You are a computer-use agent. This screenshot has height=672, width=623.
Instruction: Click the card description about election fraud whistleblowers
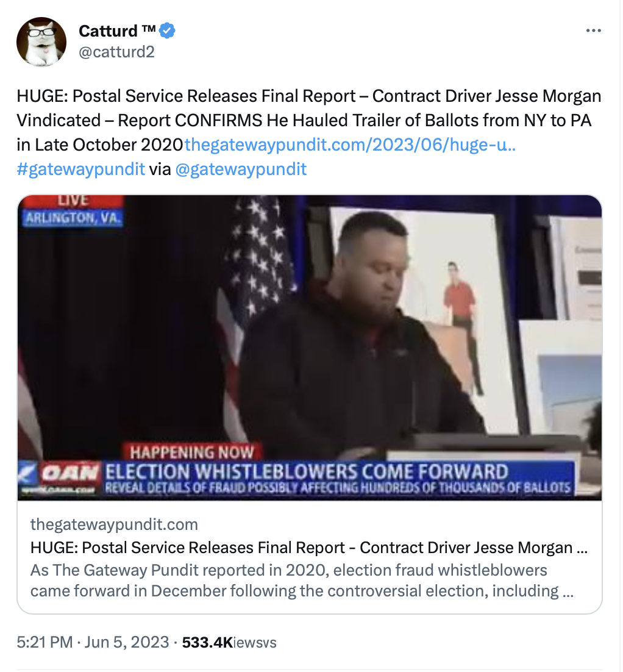pyautogui.click(x=302, y=581)
